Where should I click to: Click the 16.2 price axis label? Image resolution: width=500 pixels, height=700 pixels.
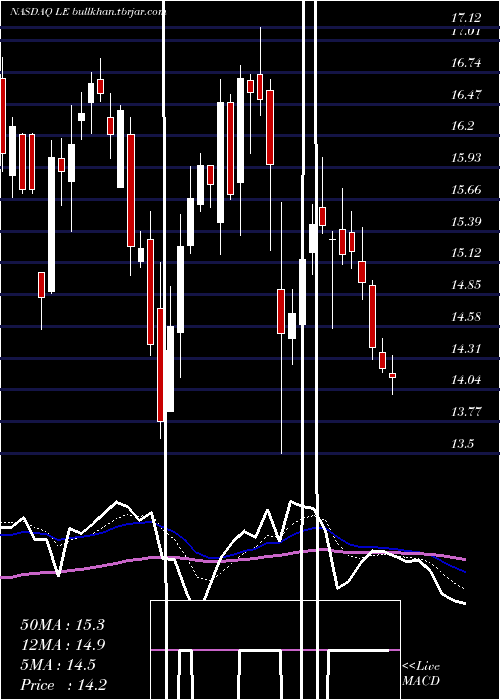click(x=462, y=126)
